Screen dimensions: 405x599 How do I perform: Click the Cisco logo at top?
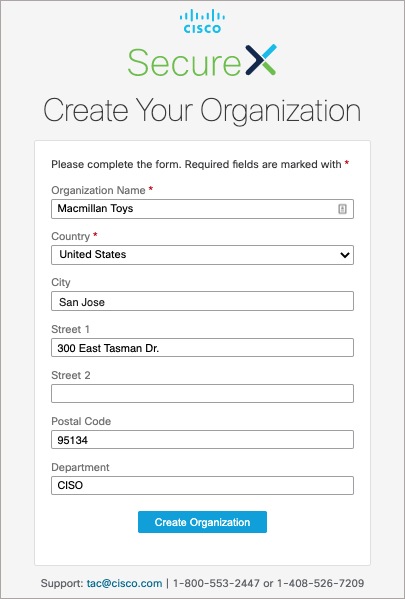202,22
